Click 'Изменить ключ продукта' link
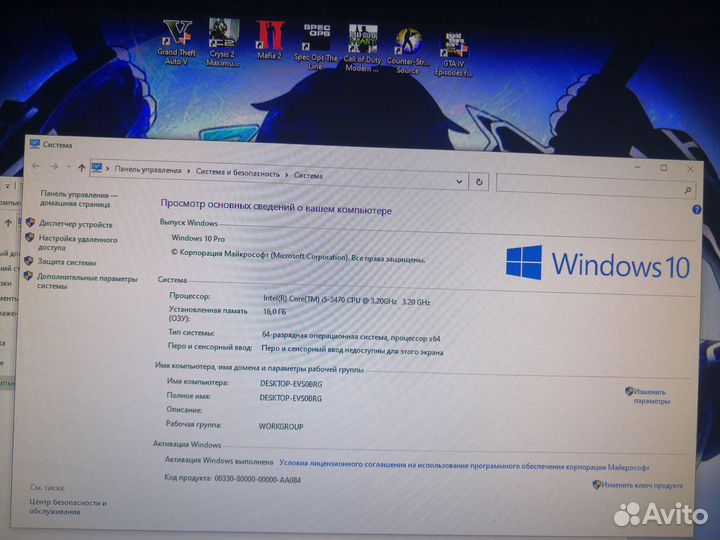The width and height of the screenshot is (720, 540). tap(641, 485)
